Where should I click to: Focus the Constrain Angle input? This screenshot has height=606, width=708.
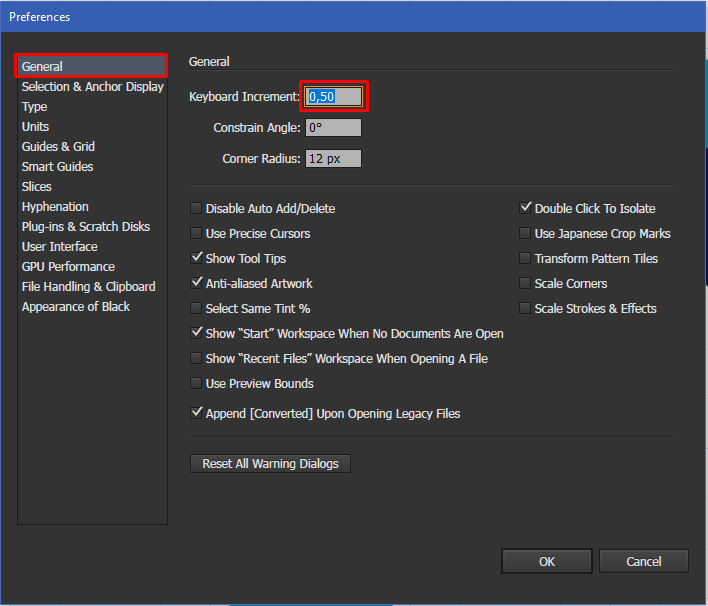pyautogui.click(x=333, y=128)
